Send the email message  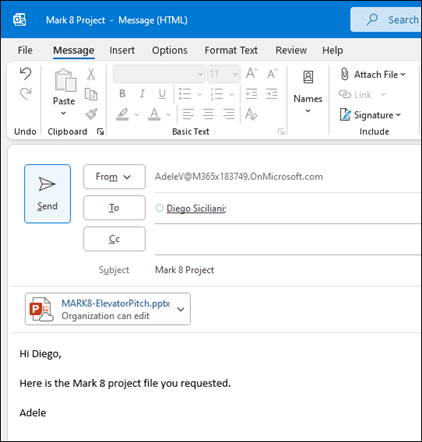pos(47,194)
